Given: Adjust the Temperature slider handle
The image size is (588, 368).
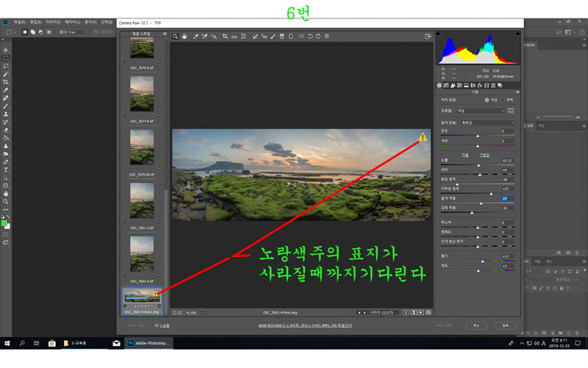Looking at the screenshot, I should [477, 135].
